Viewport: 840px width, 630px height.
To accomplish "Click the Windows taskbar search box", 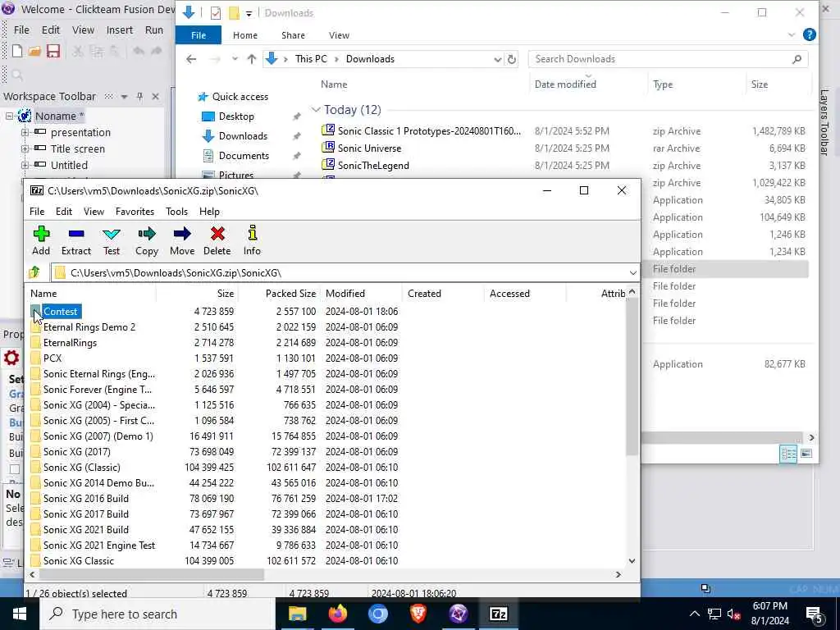I will click(157, 614).
